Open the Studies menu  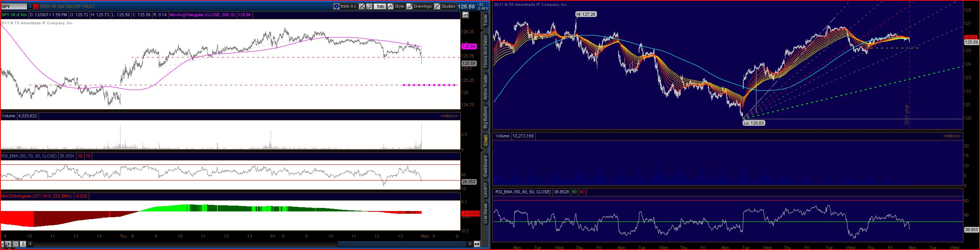click(x=445, y=6)
